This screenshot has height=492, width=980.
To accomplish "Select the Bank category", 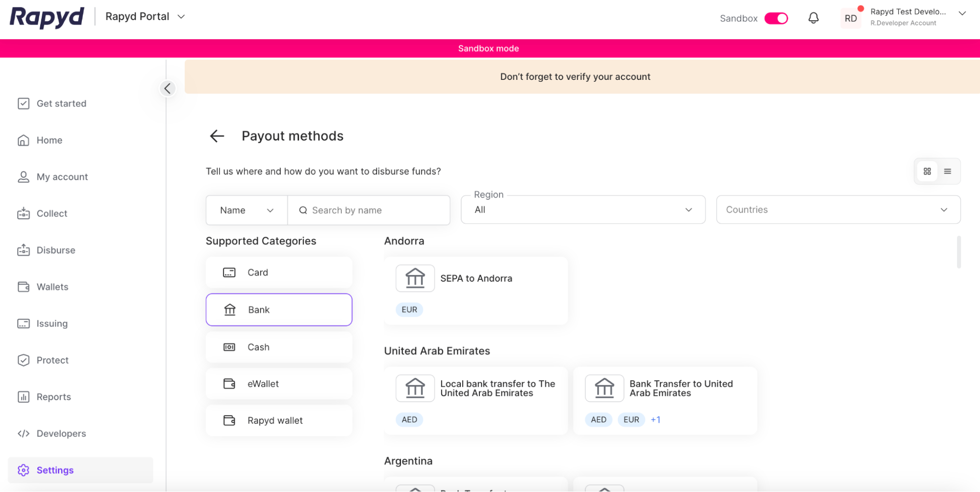I will (x=279, y=309).
